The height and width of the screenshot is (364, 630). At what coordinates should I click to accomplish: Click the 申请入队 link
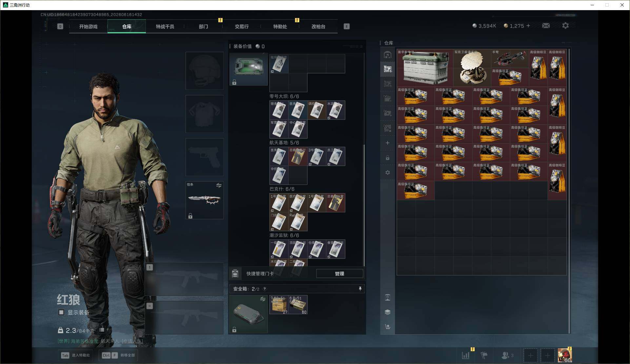[x=132, y=341]
